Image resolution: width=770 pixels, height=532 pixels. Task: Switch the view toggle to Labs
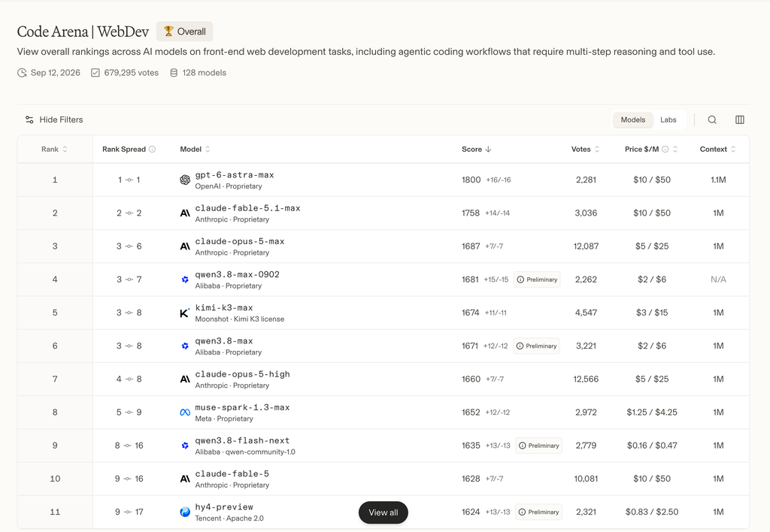(668, 119)
